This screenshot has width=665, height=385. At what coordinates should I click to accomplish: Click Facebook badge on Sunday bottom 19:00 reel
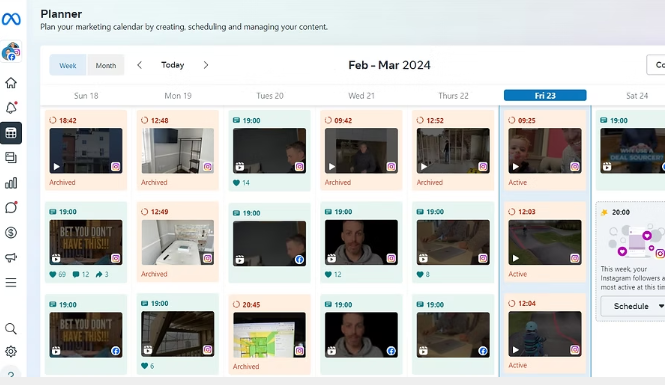tap(116, 351)
